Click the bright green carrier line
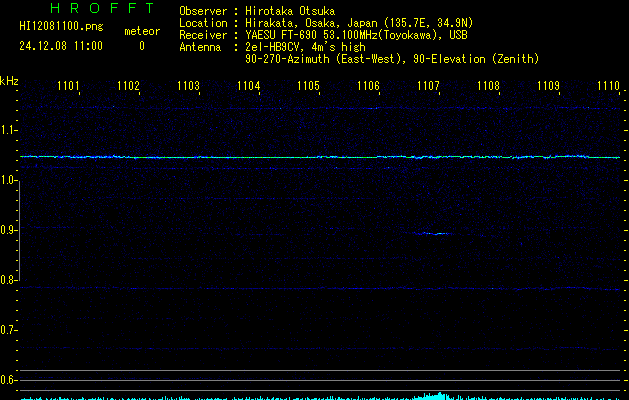Viewport: 629px width, 400px height. [320, 157]
